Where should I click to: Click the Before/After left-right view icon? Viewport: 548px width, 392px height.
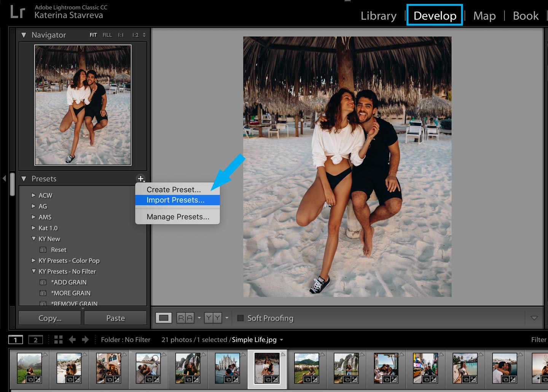click(185, 318)
